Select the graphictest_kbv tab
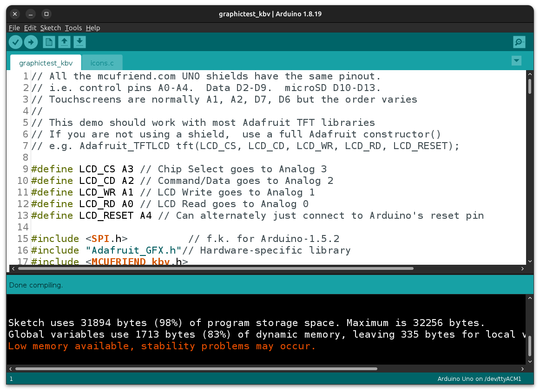Viewport: 540px width, 392px height. point(46,63)
